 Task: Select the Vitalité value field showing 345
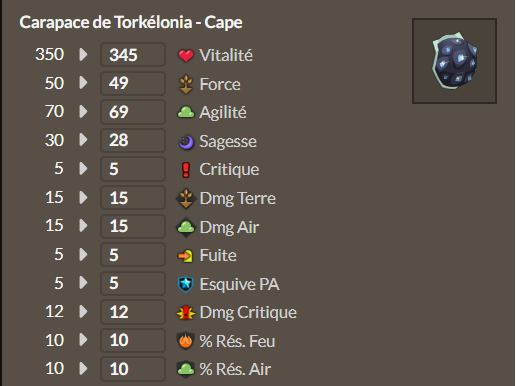(x=133, y=55)
